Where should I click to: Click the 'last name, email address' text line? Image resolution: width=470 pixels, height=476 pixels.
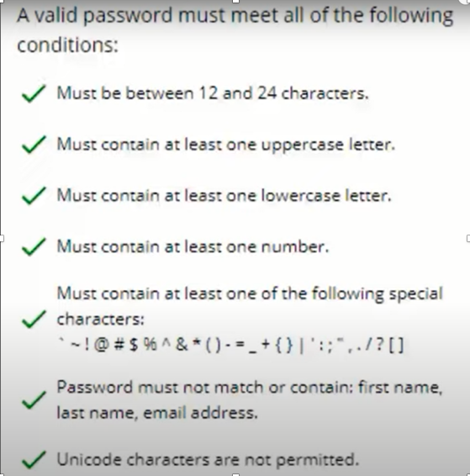click(157, 413)
